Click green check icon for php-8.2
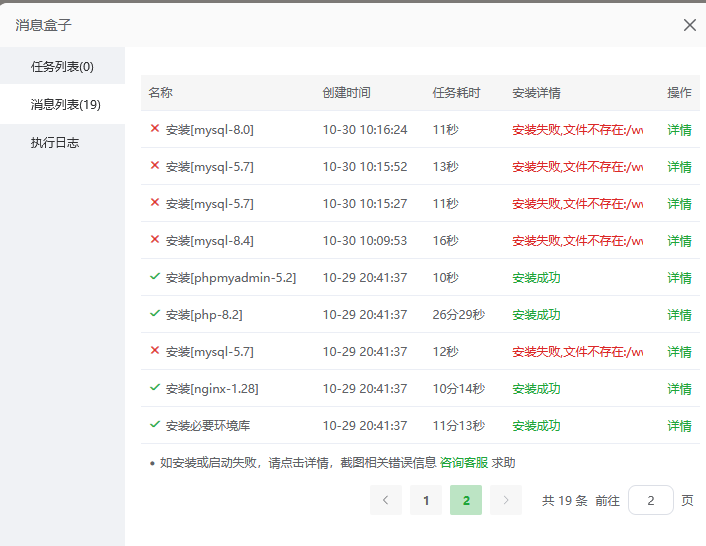 click(154, 314)
